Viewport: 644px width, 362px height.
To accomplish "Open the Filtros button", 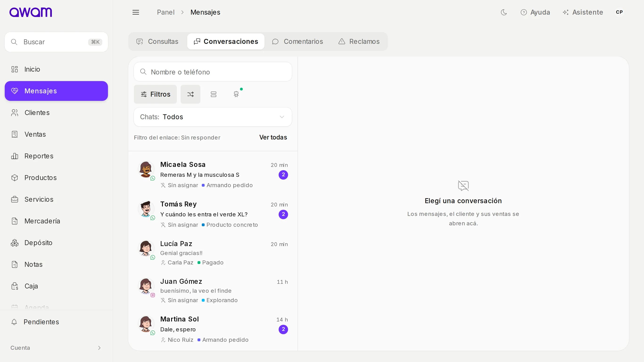I will point(155,94).
